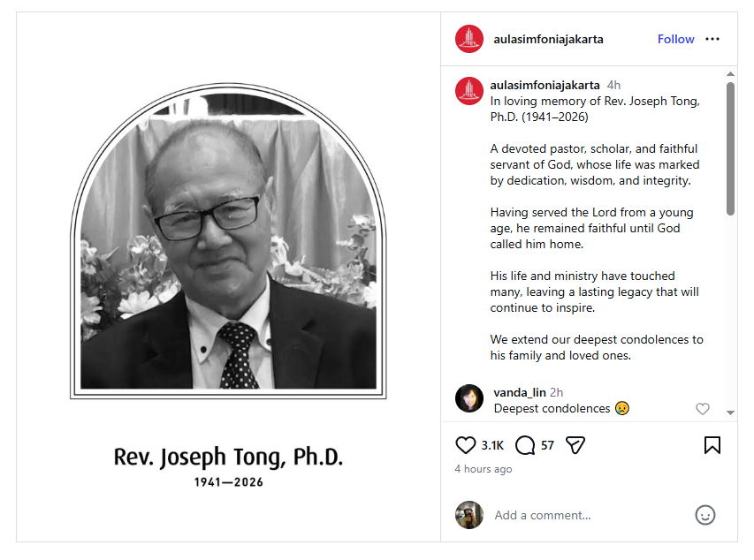754x560 pixels.
Task: Share the post with the paper plane icon
Action: [x=575, y=445]
